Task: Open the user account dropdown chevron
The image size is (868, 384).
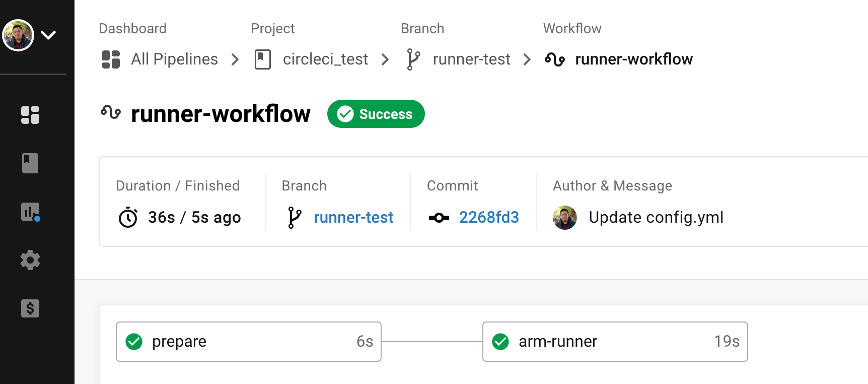Action: pyautogui.click(x=48, y=35)
